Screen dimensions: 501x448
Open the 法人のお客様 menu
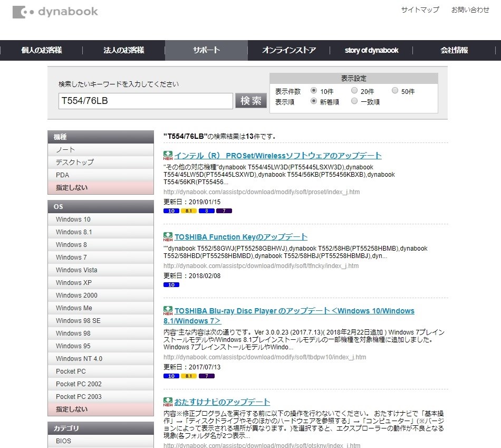pyautogui.click(x=123, y=50)
